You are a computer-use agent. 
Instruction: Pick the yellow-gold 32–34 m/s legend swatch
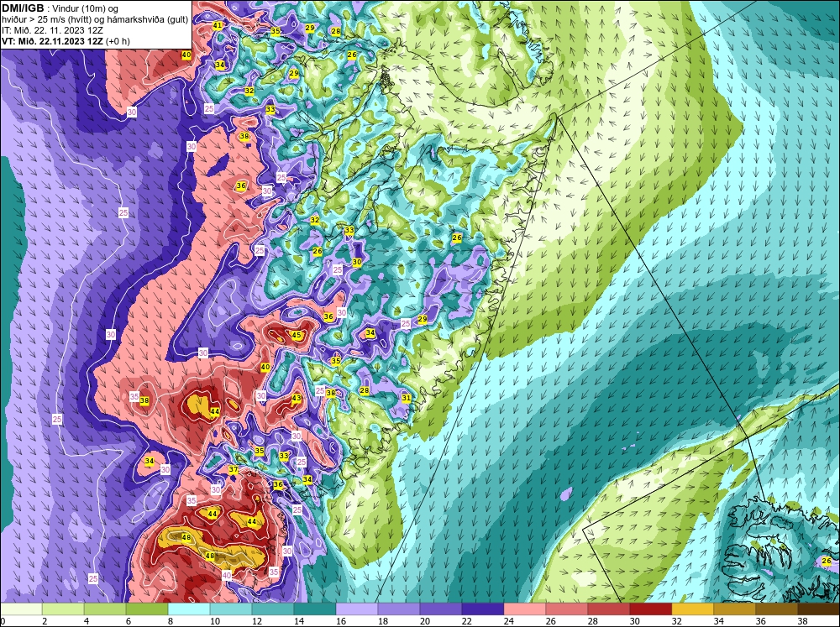click(692, 609)
